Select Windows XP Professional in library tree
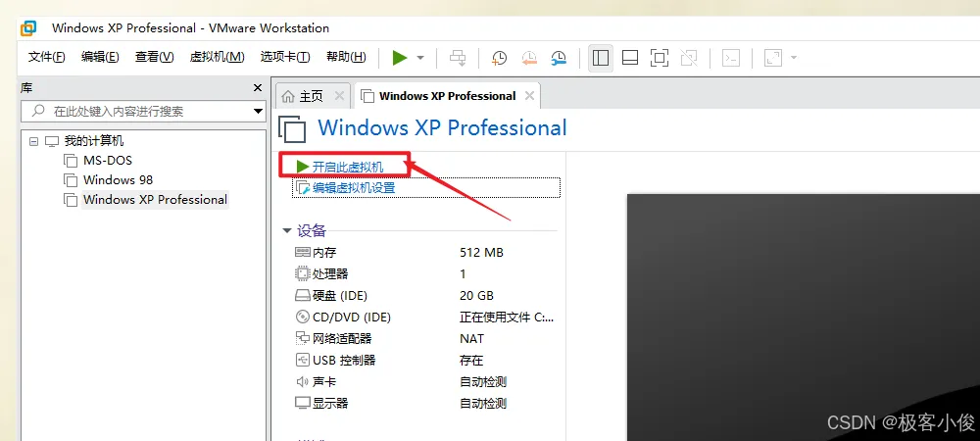This screenshot has width=980, height=441. [x=155, y=200]
